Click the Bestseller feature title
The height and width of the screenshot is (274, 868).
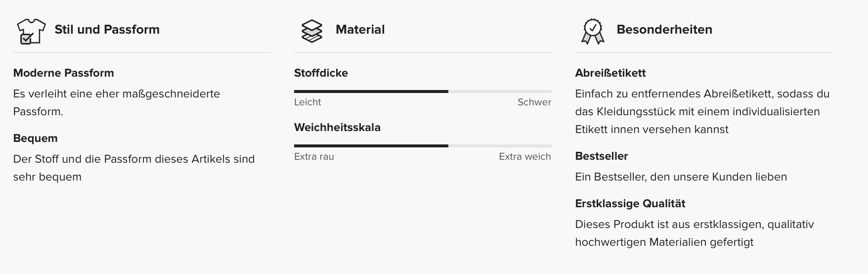(x=601, y=156)
